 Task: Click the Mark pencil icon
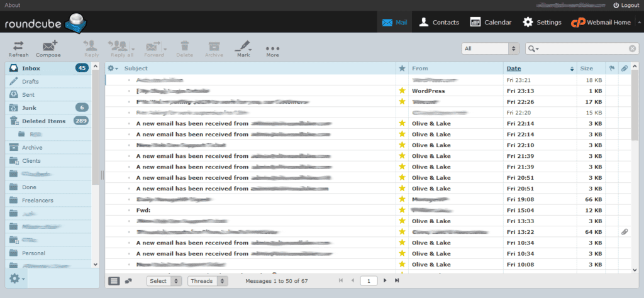pyautogui.click(x=241, y=47)
